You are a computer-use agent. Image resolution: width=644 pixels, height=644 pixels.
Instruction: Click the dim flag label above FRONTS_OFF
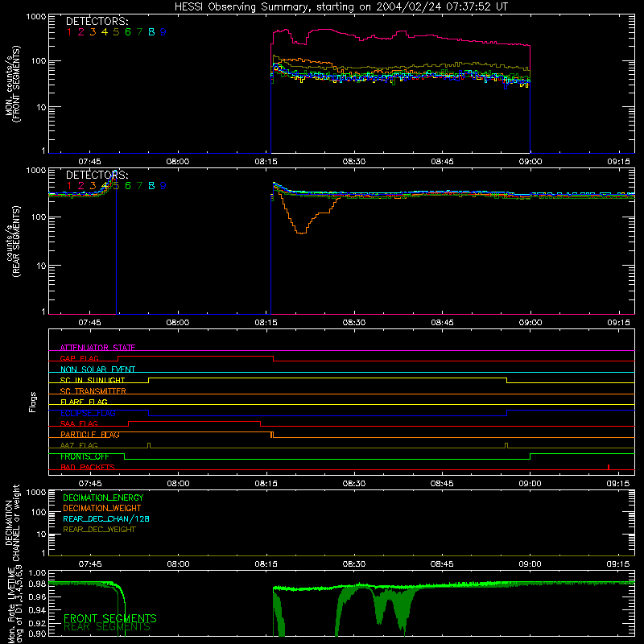coord(79,445)
